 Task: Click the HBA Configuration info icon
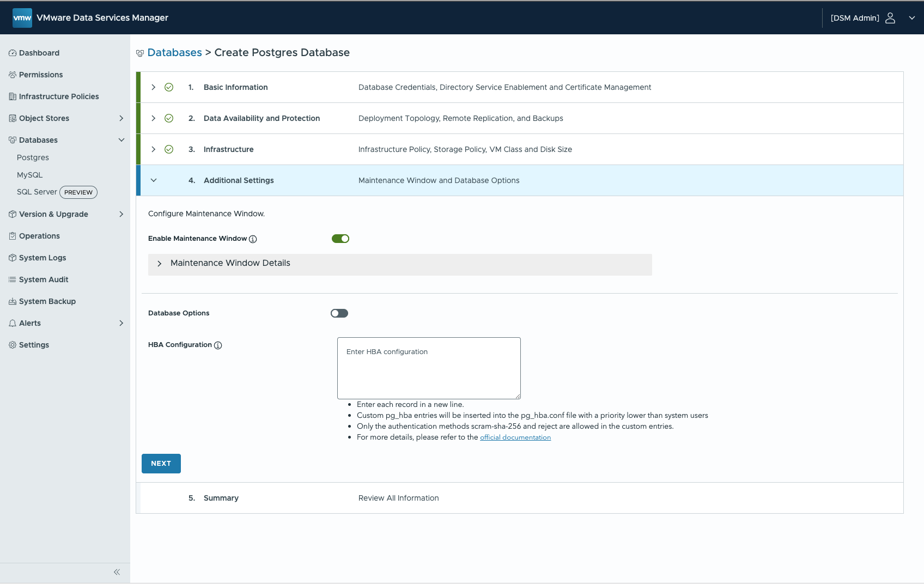[x=218, y=345]
